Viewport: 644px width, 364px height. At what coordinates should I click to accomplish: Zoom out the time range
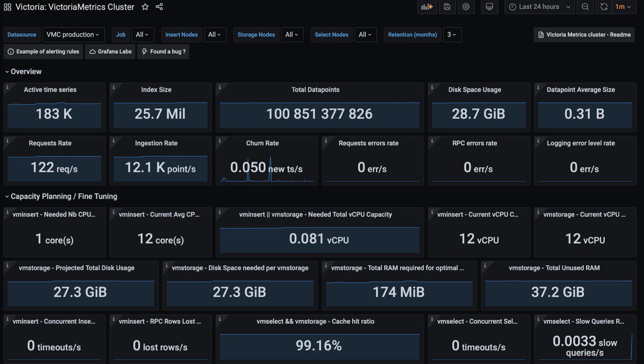(585, 7)
